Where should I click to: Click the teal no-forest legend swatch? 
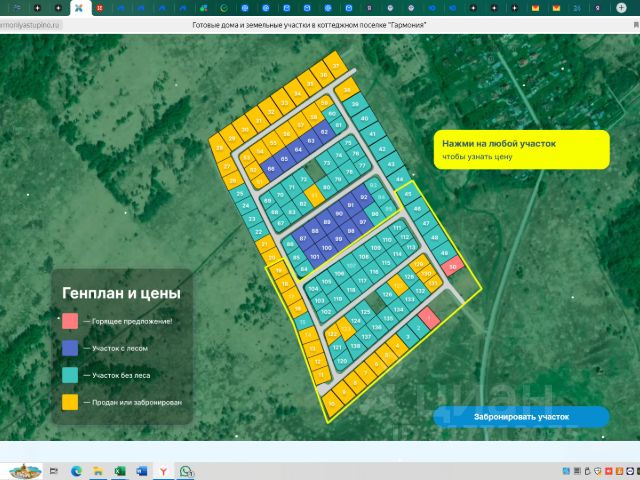click(69, 375)
